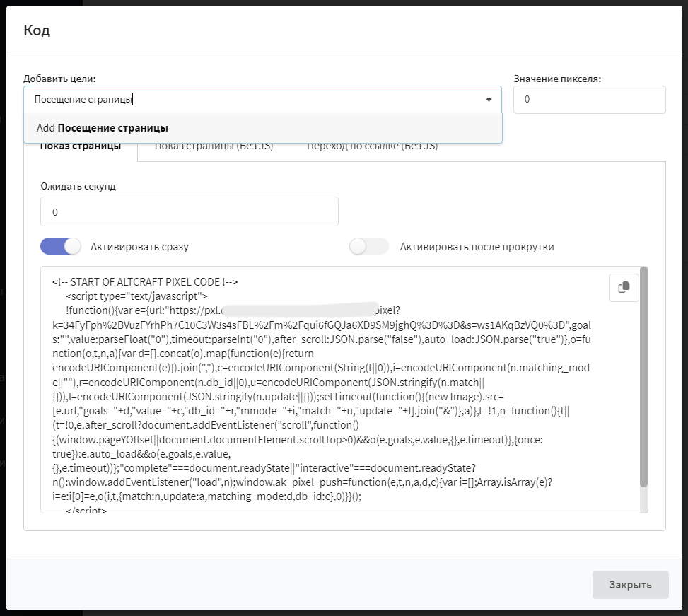Expand the "Добавить цели" dropdown arrow
The image size is (688, 616).
point(489,100)
